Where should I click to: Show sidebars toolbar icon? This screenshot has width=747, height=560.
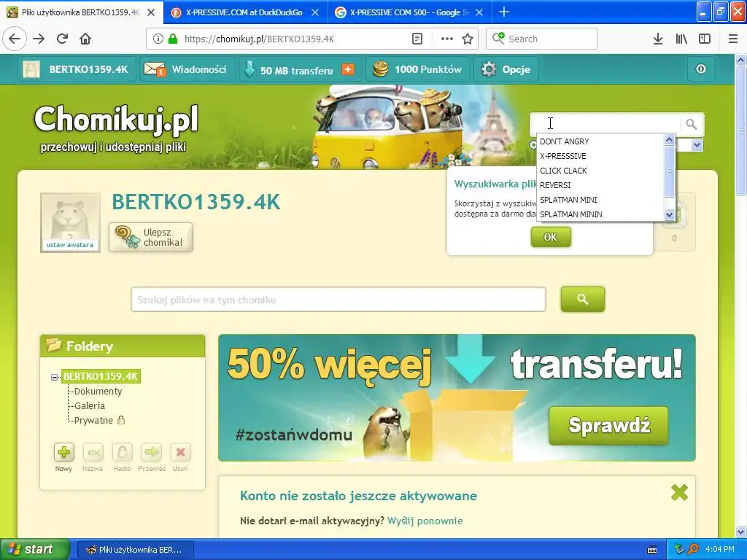[x=705, y=39]
